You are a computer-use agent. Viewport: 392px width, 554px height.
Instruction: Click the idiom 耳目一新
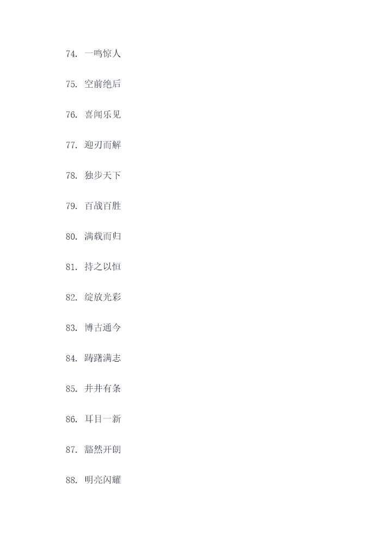[x=102, y=420]
